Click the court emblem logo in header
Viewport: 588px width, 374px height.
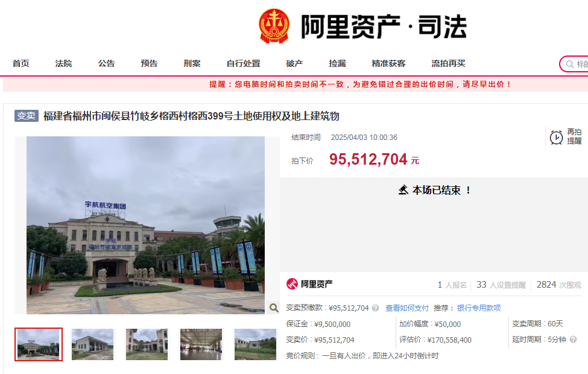[x=274, y=27]
